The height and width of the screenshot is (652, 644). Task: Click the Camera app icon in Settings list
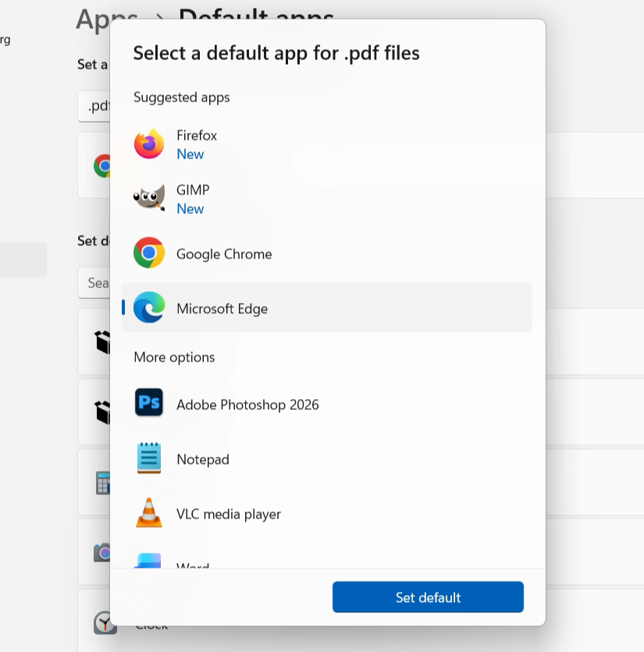pyautogui.click(x=101, y=552)
